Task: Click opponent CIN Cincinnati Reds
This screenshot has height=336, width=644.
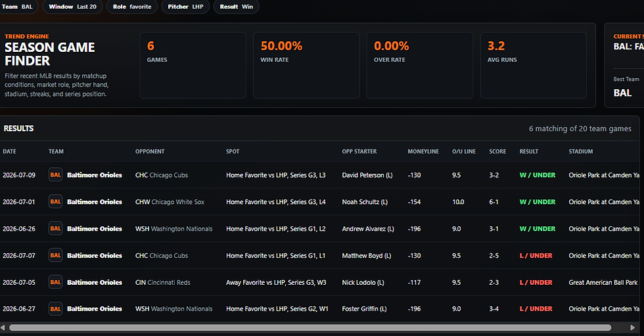Action: point(163,283)
